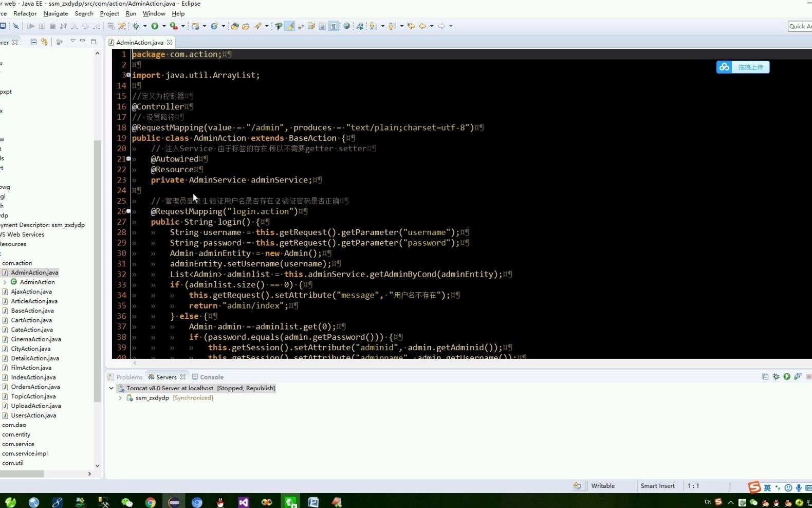Select the Servers tab
Image resolution: width=812 pixels, height=508 pixels.
pos(162,377)
